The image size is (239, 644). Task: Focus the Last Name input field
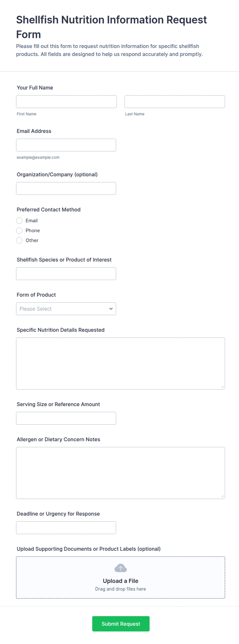(x=175, y=102)
